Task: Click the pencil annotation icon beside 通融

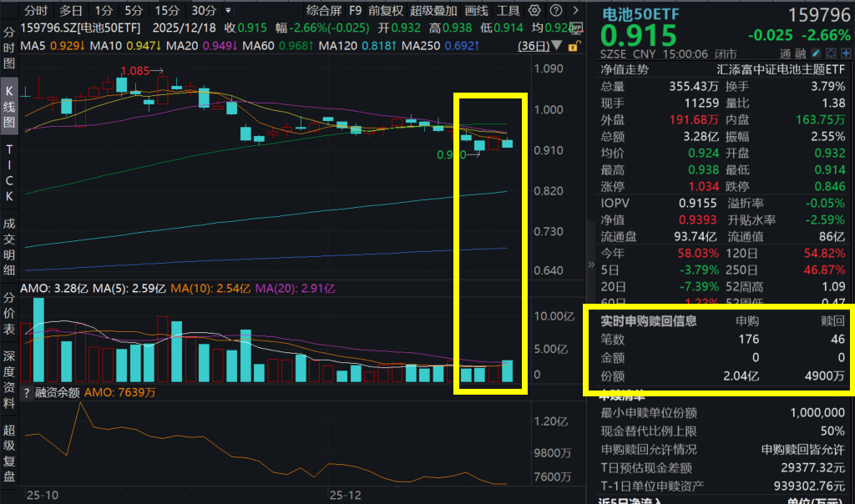Action: pos(815,53)
